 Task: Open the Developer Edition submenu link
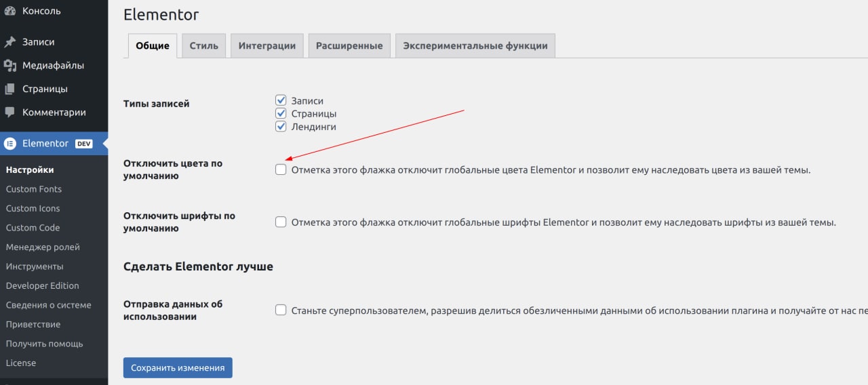pyautogui.click(x=42, y=285)
